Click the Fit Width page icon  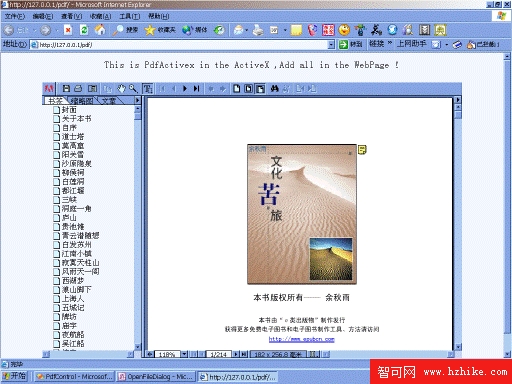click(x=260, y=89)
